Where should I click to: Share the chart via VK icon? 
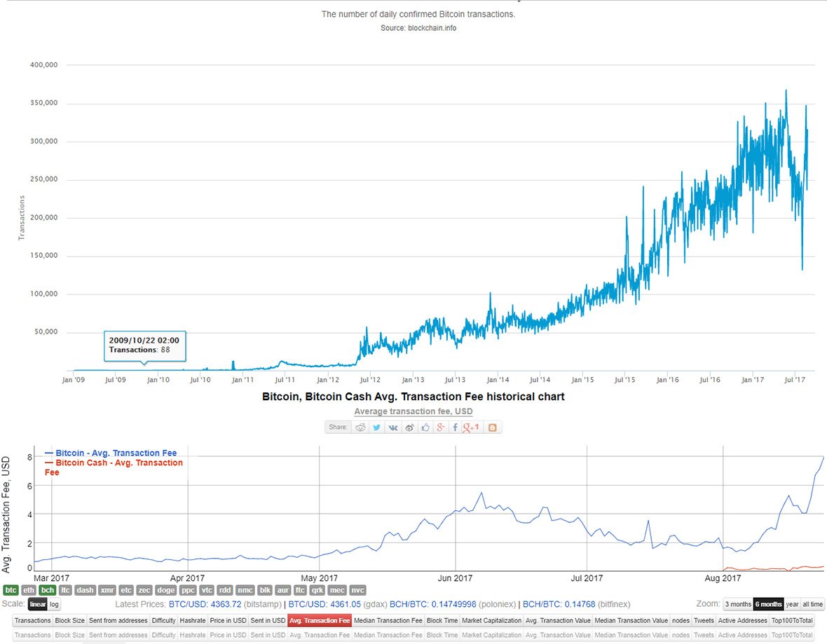coord(393,427)
